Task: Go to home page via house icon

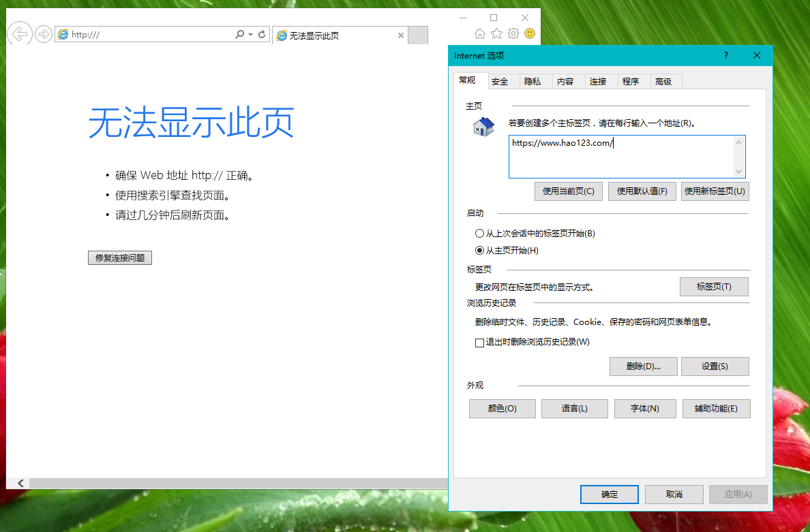Action: (480, 33)
